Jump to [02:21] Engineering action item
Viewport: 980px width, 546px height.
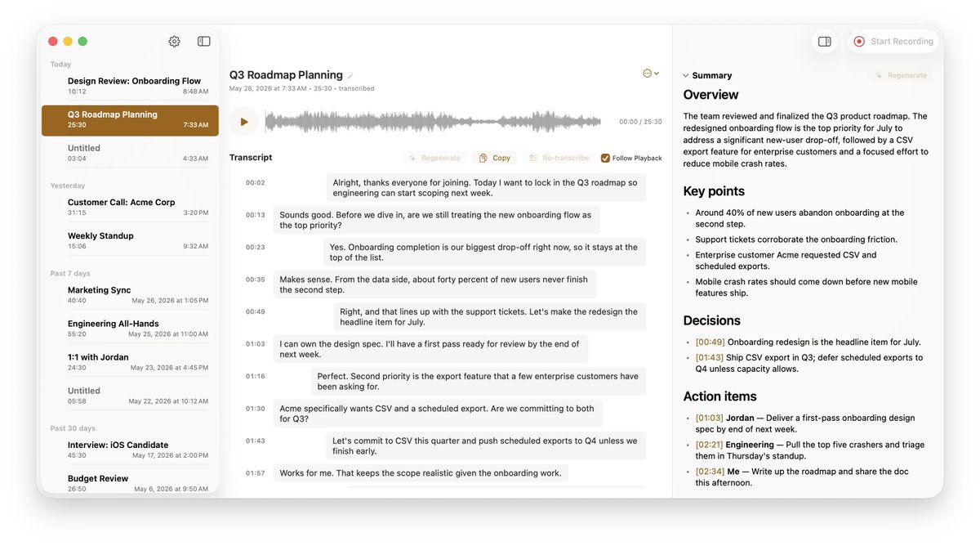coord(710,445)
